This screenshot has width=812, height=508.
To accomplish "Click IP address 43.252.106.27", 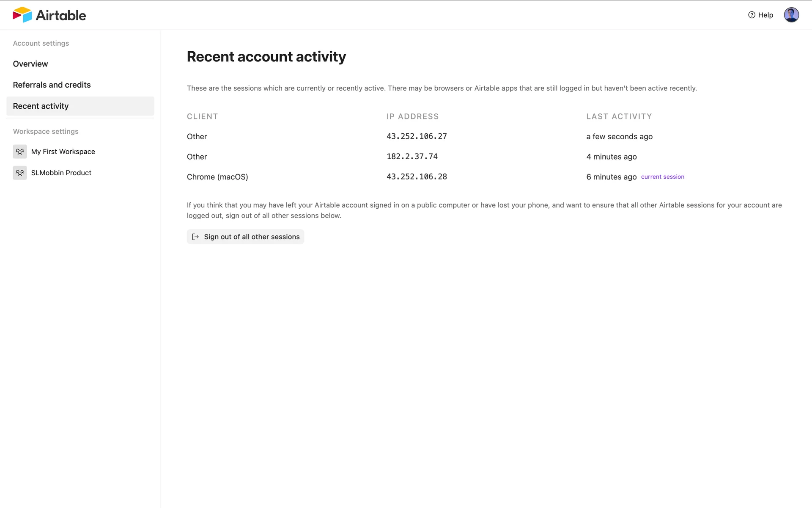I will [417, 136].
